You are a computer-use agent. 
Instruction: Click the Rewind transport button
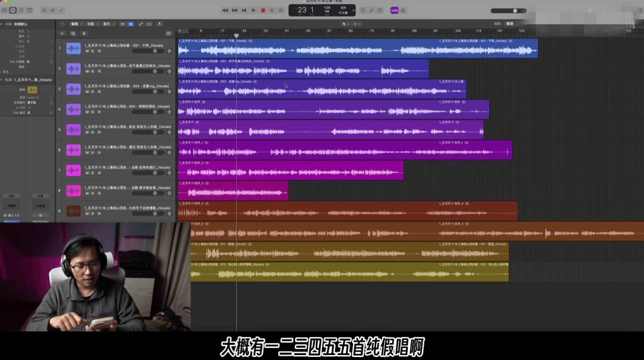coord(225,10)
